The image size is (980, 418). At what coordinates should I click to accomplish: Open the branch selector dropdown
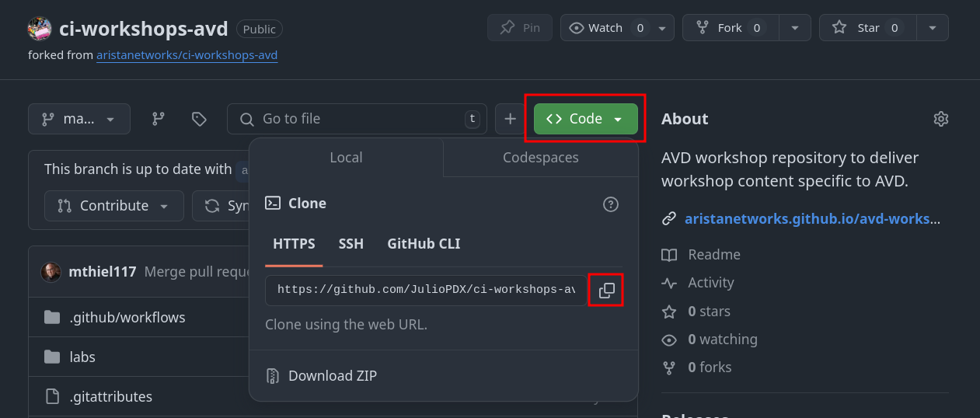(78, 119)
